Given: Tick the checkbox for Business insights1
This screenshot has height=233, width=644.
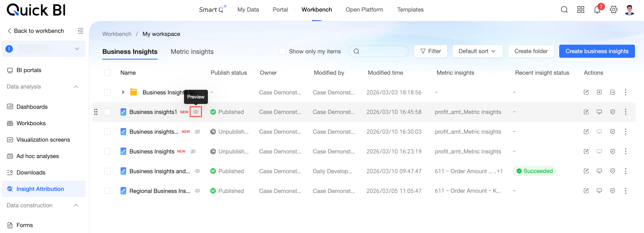Looking at the screenshot, I should click(107, 112).
